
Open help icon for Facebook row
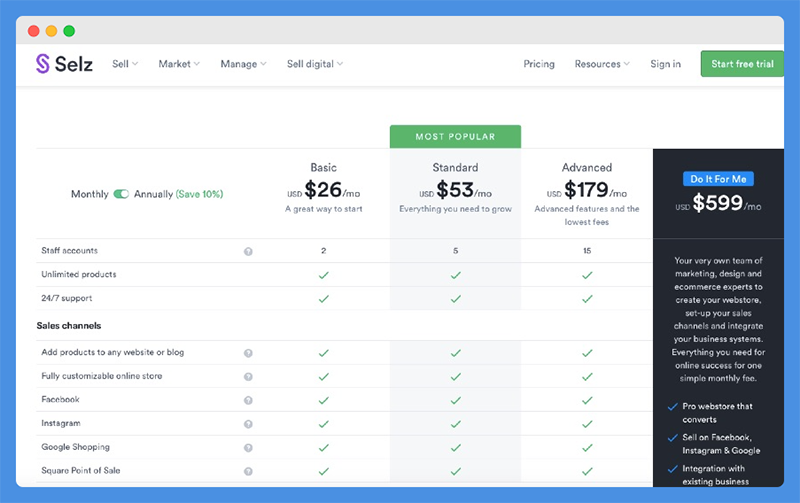pos(248,400)
